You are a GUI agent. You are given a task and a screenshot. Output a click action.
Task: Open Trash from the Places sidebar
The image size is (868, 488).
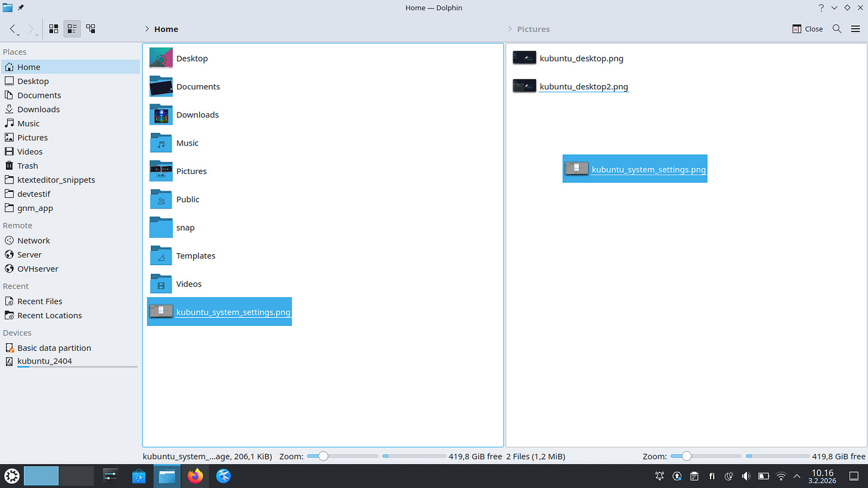coord(27,166)
